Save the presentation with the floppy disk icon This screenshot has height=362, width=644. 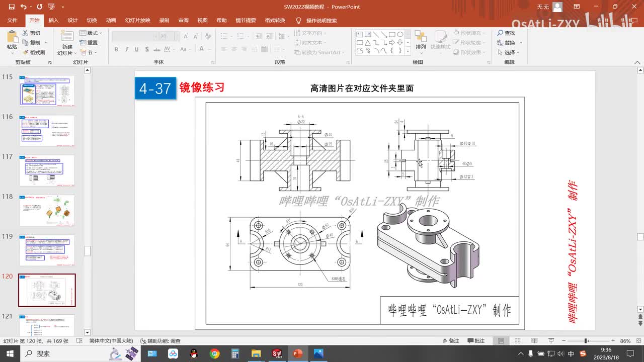[11, 7]
